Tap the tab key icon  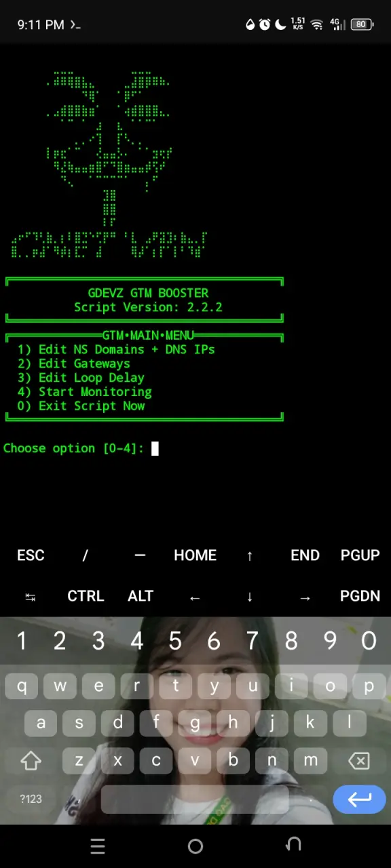pyautogui.click(x=31, y=597)
